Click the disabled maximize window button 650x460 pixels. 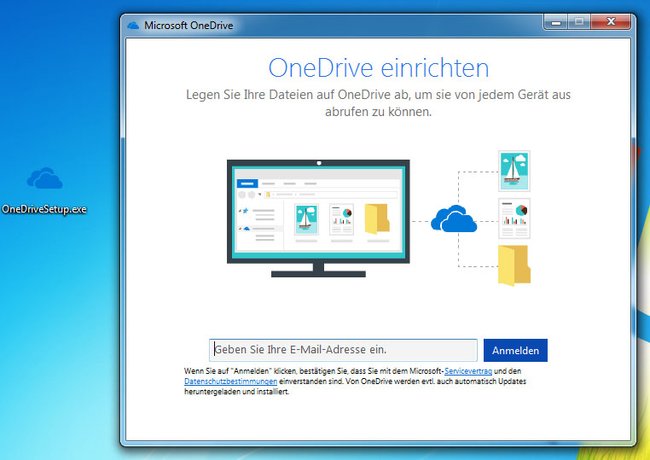(580, 22)
